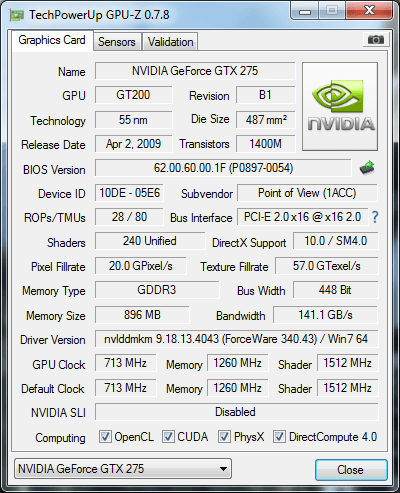Click the Name field showing GTX 275
Viewport: 400px width, 493px height.
(x=195, y=71)
